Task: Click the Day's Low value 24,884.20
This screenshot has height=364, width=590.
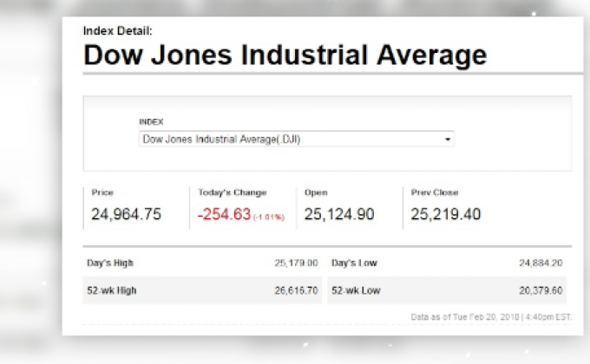Action: [x=541, y=263]
